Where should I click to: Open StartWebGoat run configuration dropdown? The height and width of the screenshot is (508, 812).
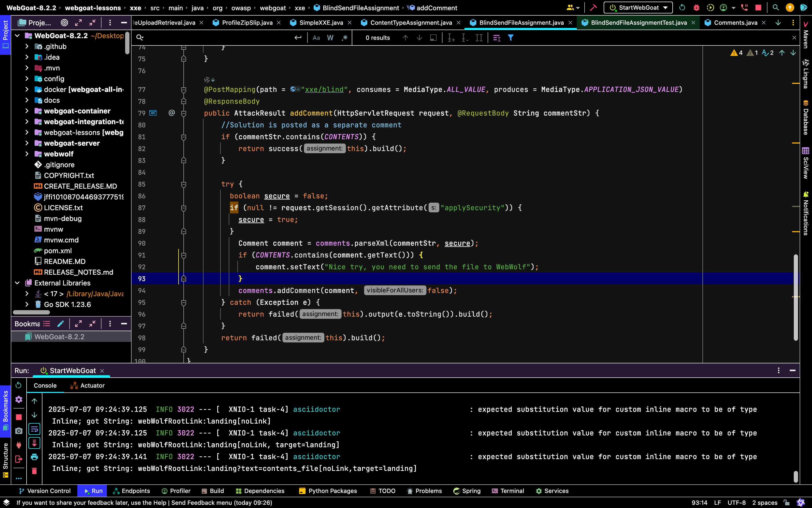click(638, 8)
